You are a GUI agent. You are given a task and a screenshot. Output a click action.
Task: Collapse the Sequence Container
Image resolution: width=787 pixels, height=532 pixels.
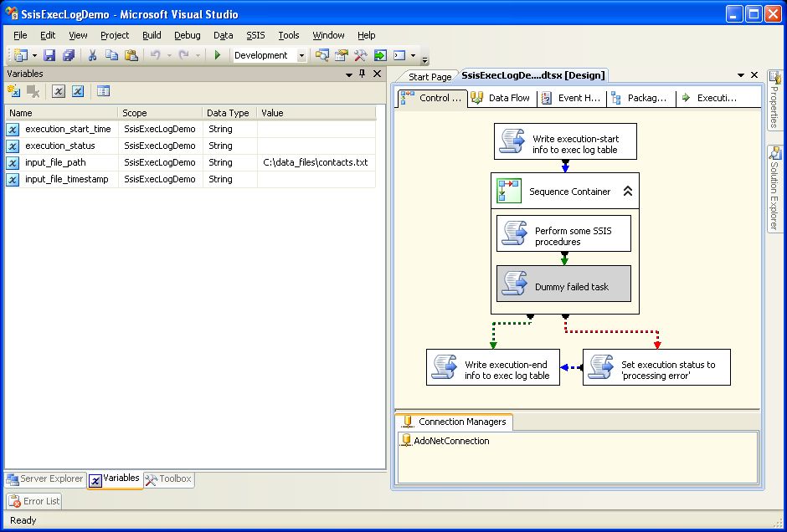coord(627,192)
